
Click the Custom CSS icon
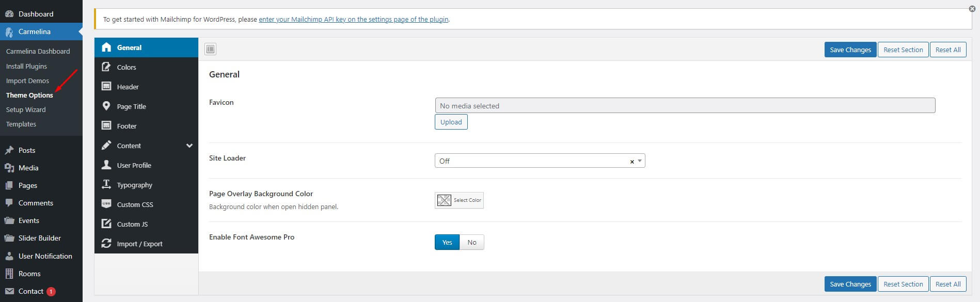coord(106,204)
